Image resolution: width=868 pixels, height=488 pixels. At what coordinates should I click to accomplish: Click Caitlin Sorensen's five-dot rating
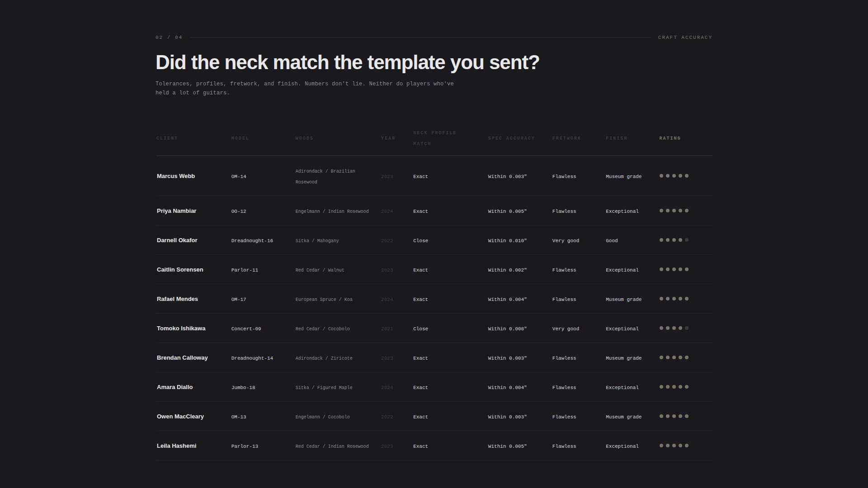(x=674, y=270)
